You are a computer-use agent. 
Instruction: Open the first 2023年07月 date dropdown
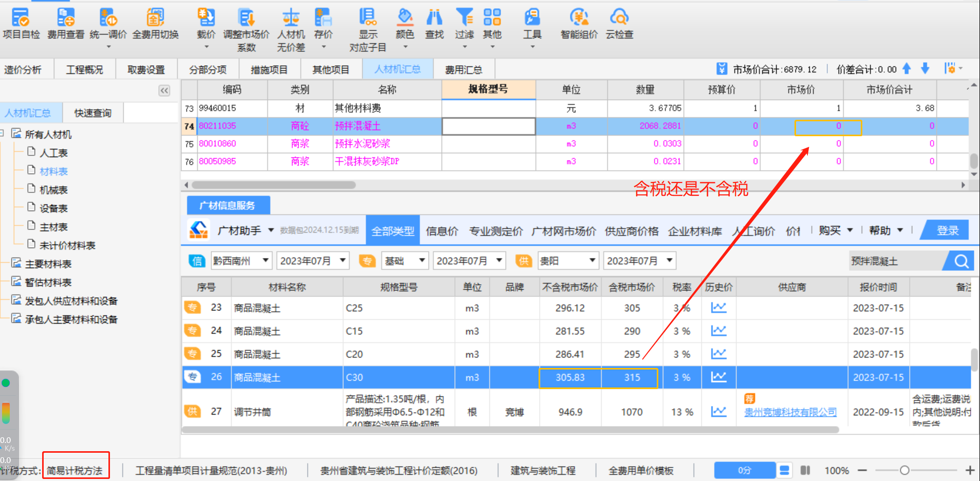[x=313, y=261]
